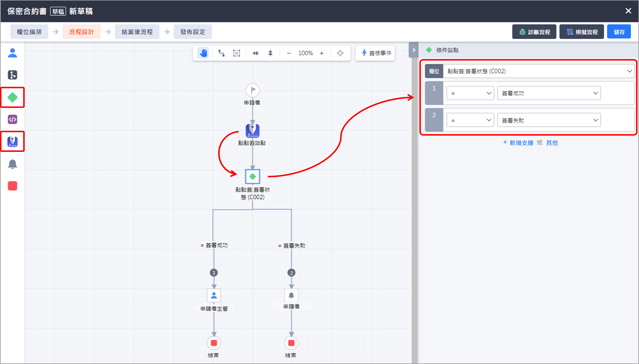This screenshot has height=364, width=639.
Task: Click the 申請者 bell notification node
Action: [291, 296]
